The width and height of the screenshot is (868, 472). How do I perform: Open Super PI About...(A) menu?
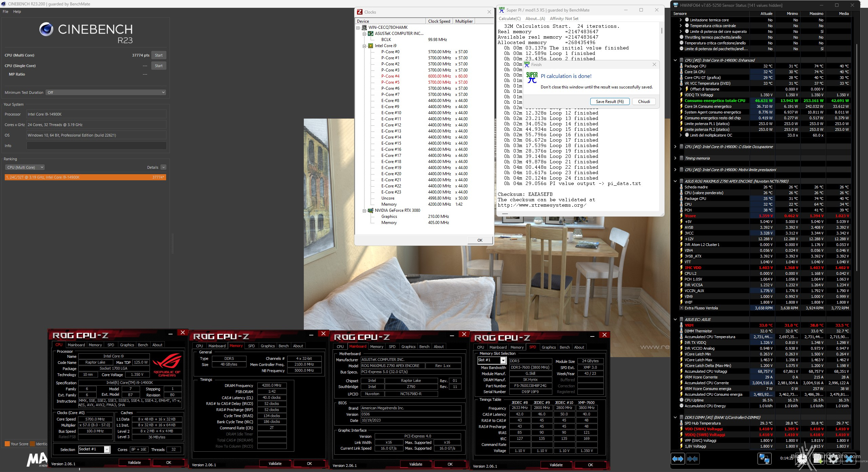(535, 19)
